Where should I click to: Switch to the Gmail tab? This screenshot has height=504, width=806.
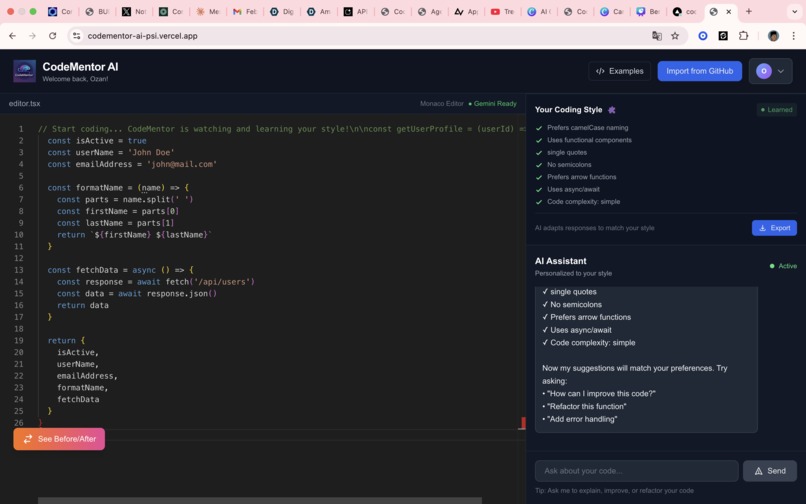(x=244, y=11)
